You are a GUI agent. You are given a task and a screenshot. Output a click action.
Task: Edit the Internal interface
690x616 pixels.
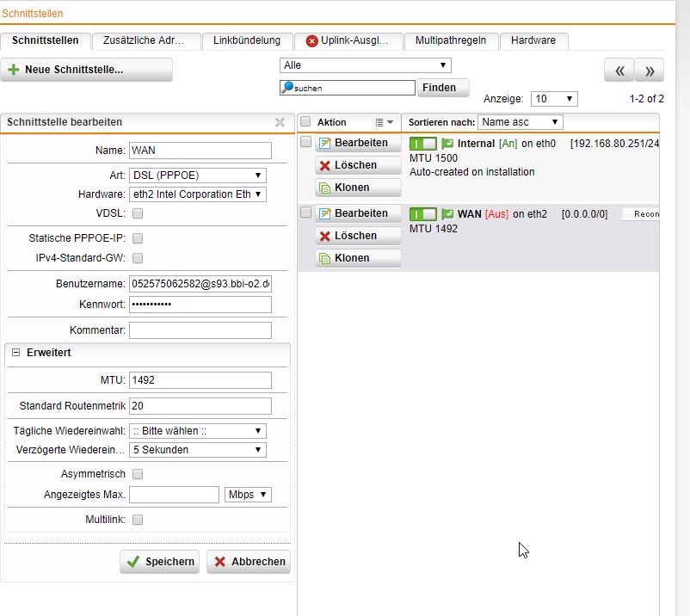(x=358, y=143)
